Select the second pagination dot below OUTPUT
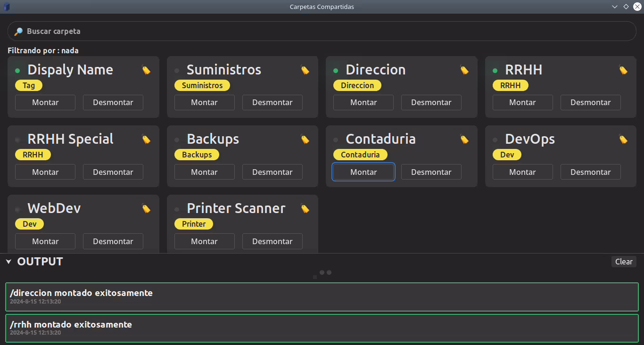Image resolution: width=644 pixels, height=345 pixels. pos(329,272)
